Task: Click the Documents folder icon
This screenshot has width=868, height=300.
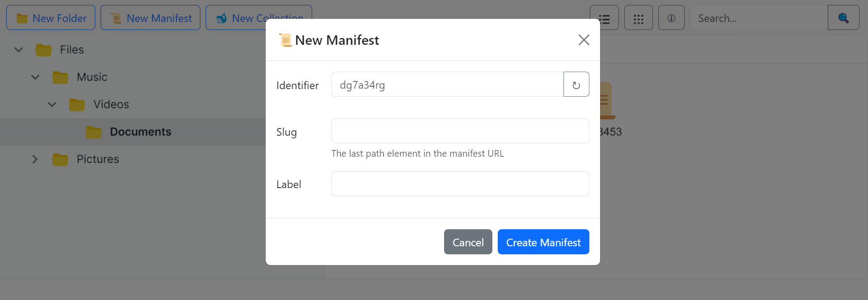Action: pos(94,132)
